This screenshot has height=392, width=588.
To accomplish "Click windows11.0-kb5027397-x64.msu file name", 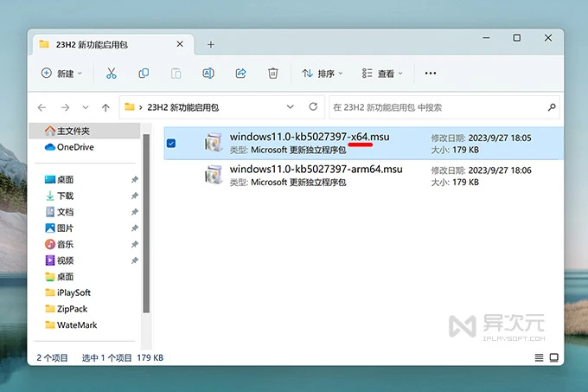I will pyautogui.click(x=310, y=137).
